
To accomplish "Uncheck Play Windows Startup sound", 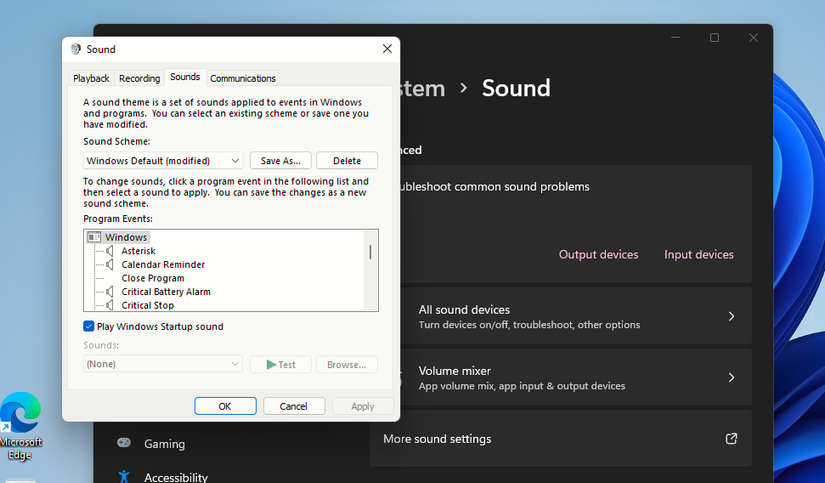I will click(90, 327).
